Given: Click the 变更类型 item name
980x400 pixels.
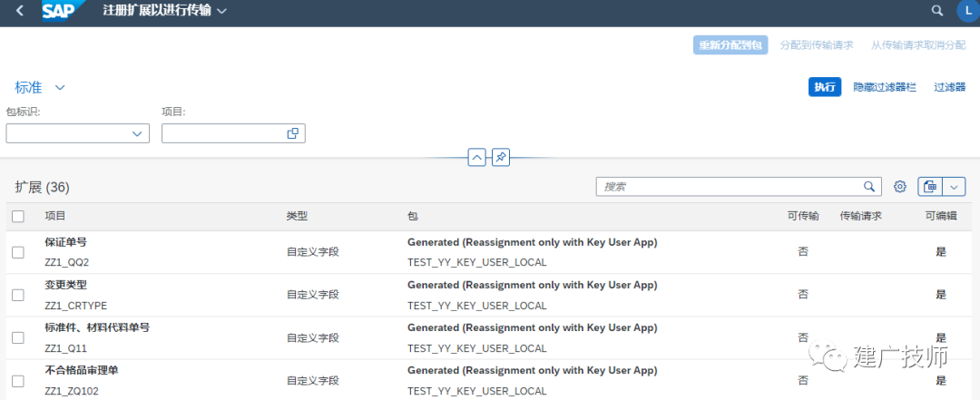Looking at the screenshot, I should pos(65,285).
